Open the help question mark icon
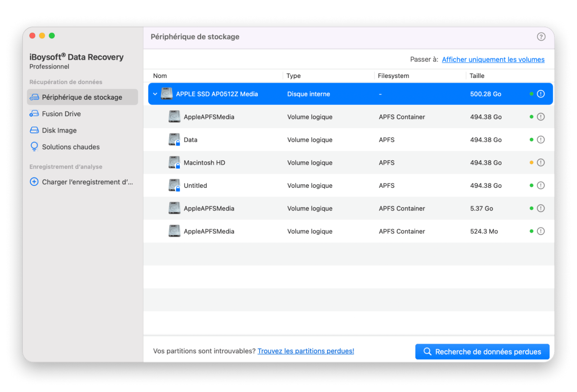This screenshot has width=577, height=392. [541, 37]
